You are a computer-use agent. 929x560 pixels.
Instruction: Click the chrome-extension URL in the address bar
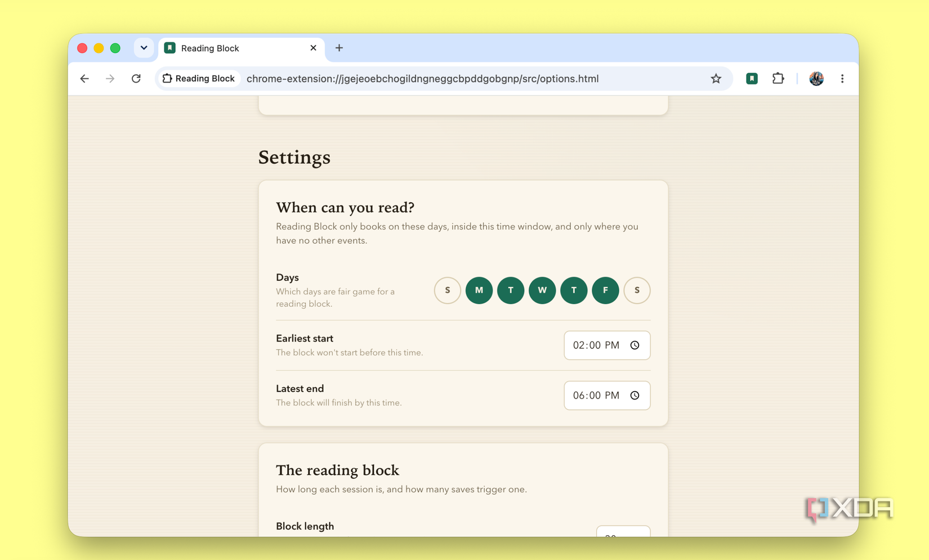point(422,79)
